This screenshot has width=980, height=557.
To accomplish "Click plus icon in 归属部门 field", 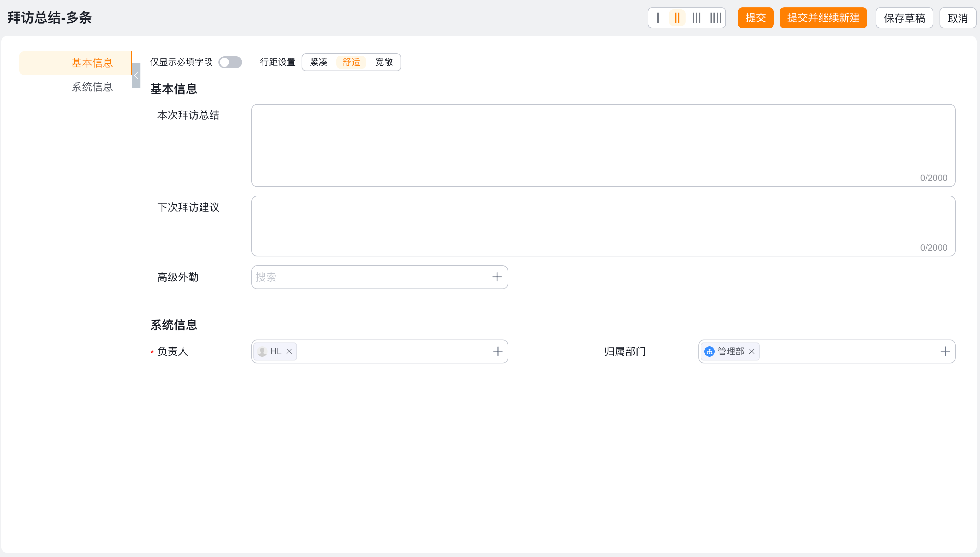I will 945,352.
